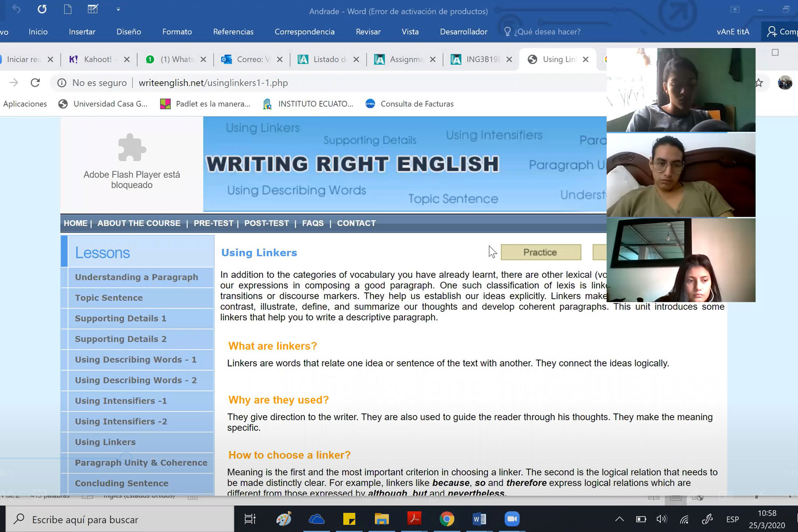
Task: Close the 'Using Linkers' browser tab
Action: click(586, 59)
